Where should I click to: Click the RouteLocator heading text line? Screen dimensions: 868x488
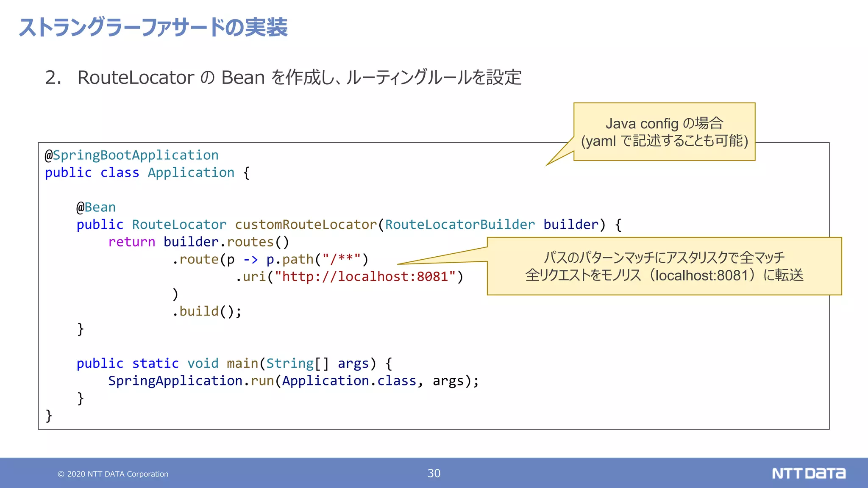coord(283,78)
